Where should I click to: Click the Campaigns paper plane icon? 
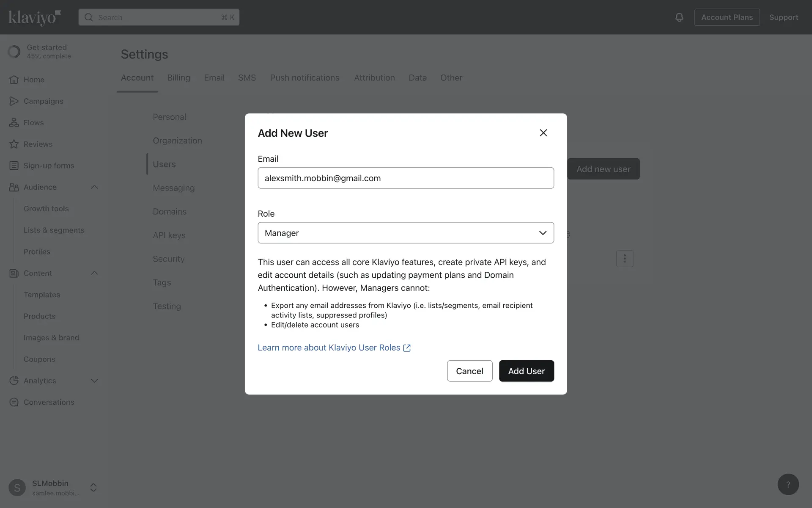tap(14, 101)
